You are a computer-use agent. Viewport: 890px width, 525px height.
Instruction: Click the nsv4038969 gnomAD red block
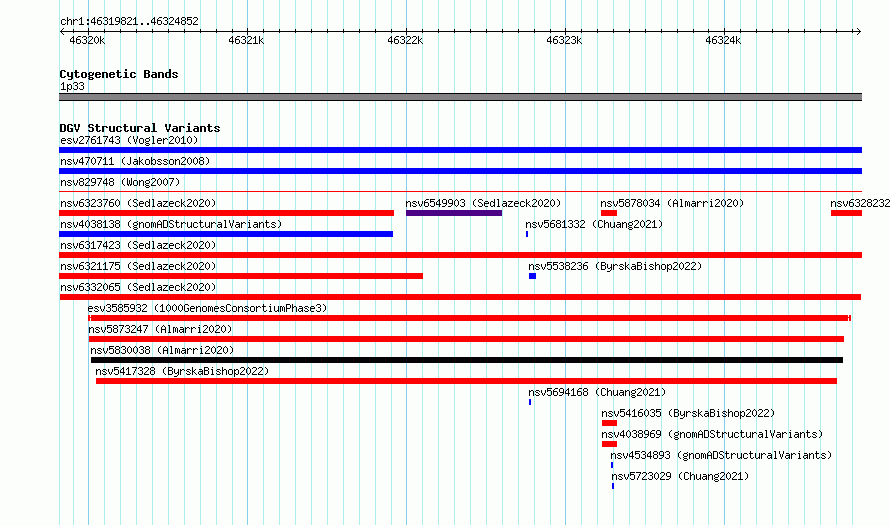coord(610,444)
